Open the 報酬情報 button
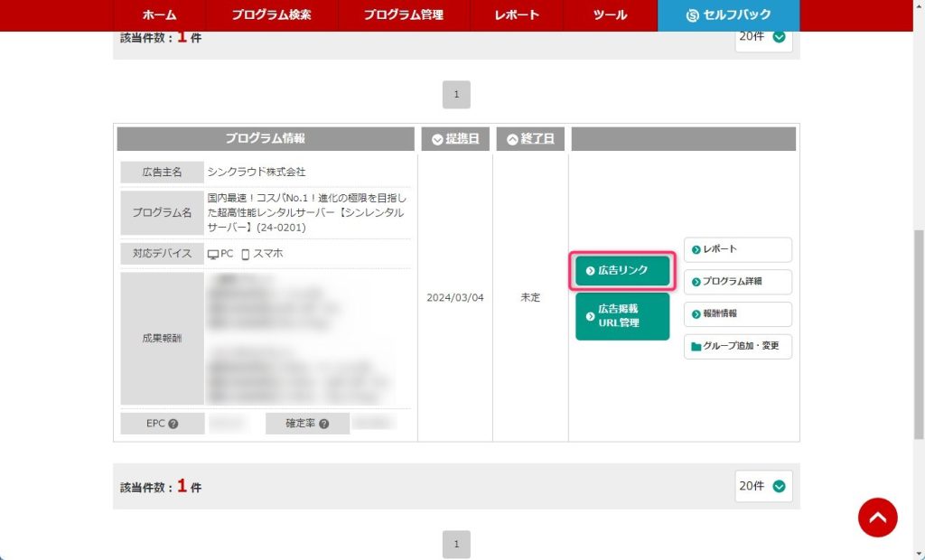The width and height of the screenshot is (925, 560). pyautogui.click(x=737, y=314)
